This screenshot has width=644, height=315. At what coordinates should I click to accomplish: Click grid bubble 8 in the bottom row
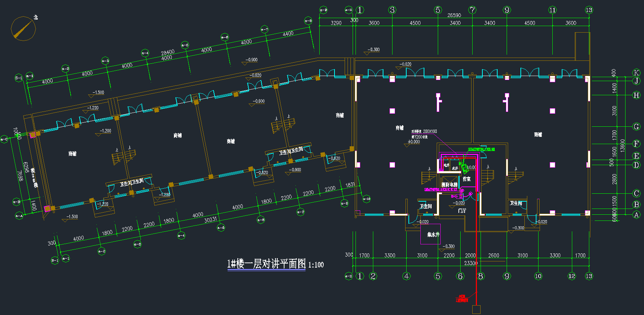(x=481, y=276)
